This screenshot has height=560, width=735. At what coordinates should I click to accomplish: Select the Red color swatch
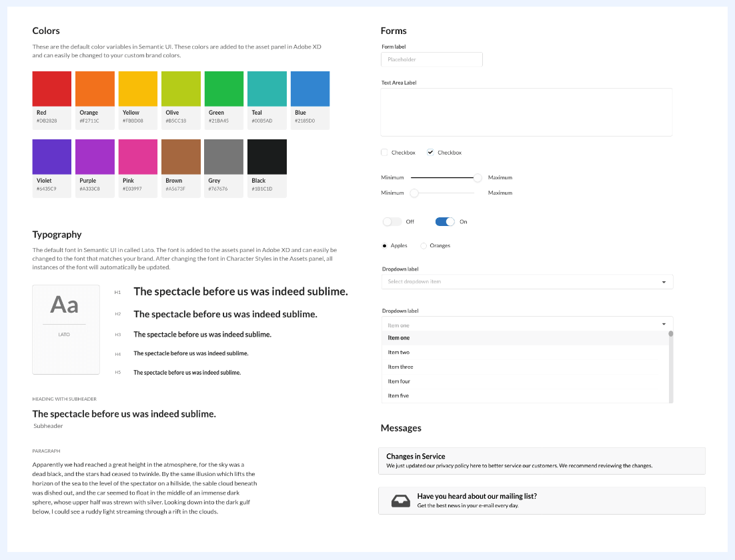tap(52, 89)
